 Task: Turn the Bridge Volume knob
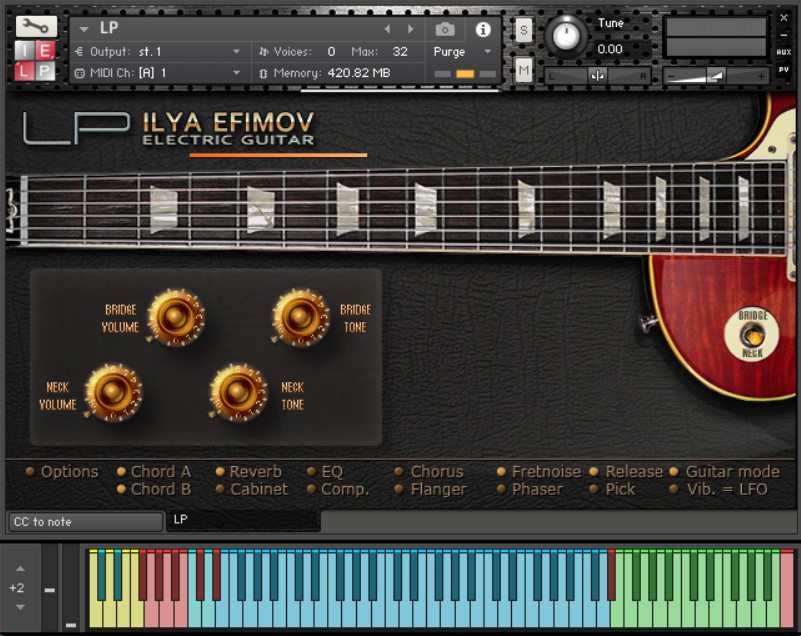[x=175, y=317]
